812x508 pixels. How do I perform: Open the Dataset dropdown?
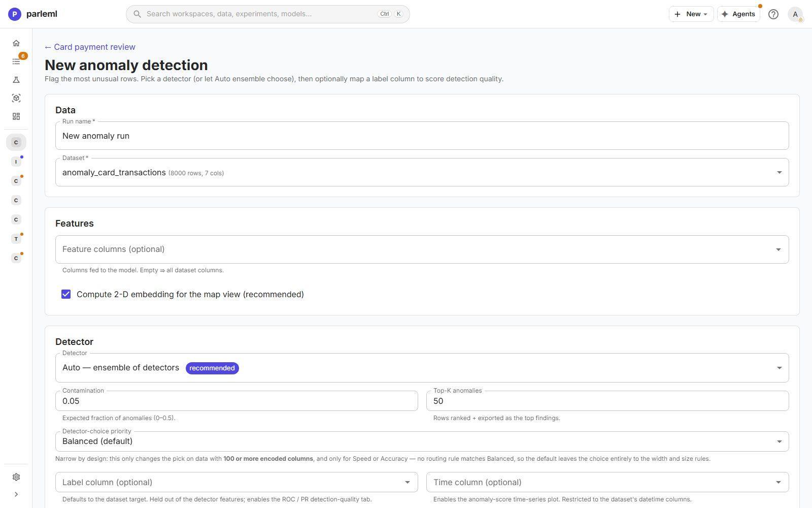[422, 172]
